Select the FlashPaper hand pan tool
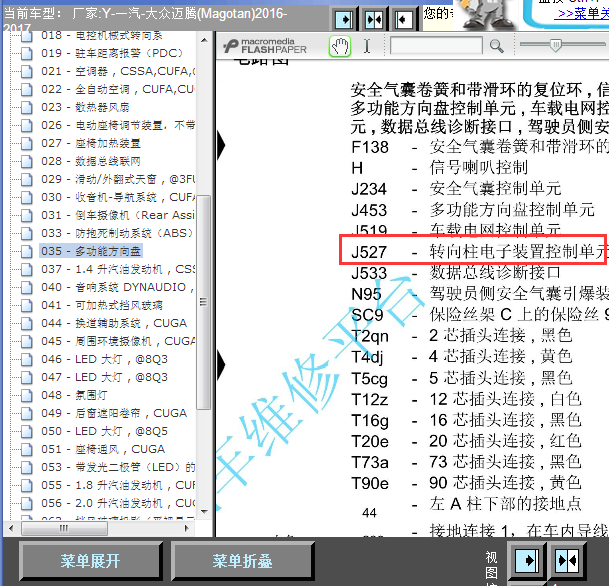609x586 pixels. [340, 47]
